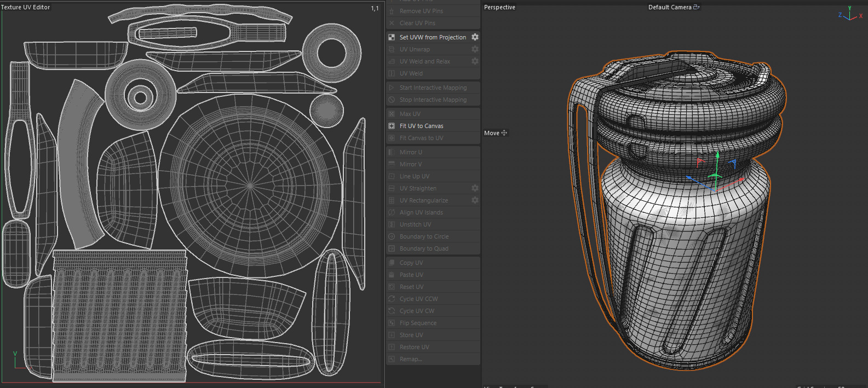Open the UV Rectangularize options gear
This screenshot has height=388, width=868.
[475, 200]
